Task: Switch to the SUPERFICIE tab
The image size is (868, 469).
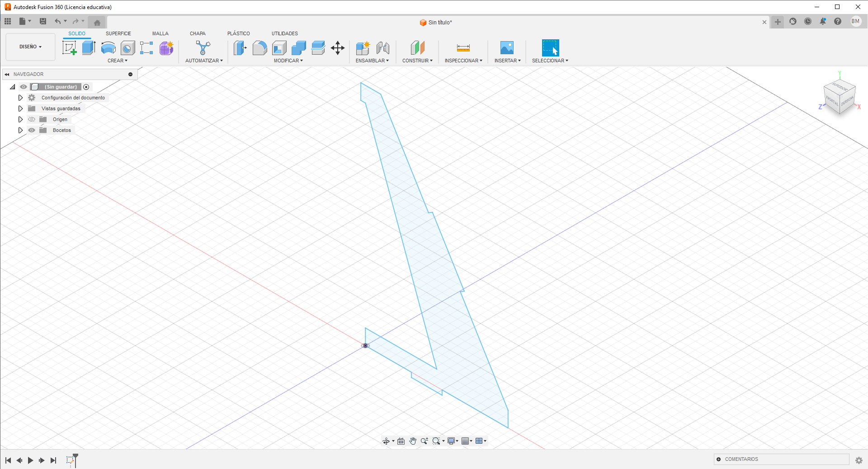Action: (x=118, y=33)
